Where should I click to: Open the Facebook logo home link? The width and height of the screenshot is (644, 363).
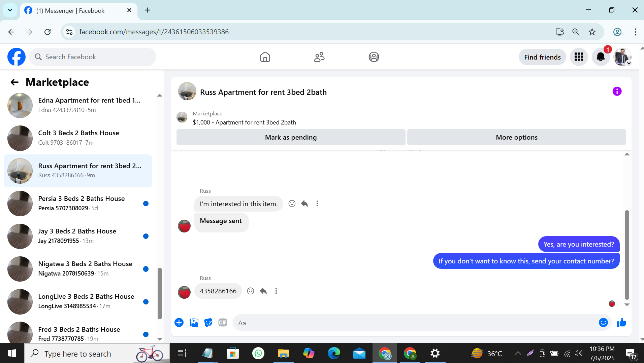pyautogui.click(x=17, y=57)
